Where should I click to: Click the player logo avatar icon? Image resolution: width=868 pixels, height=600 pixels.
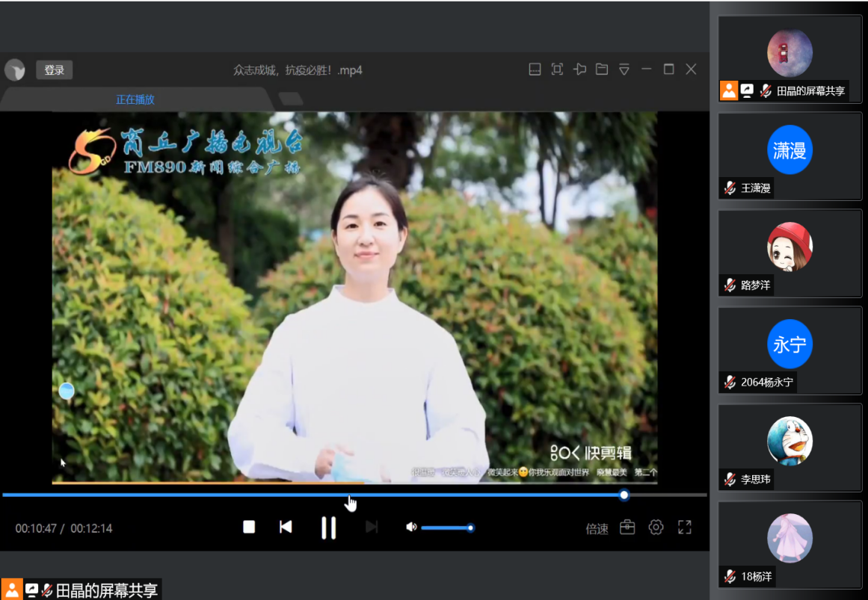click(15, 70)
